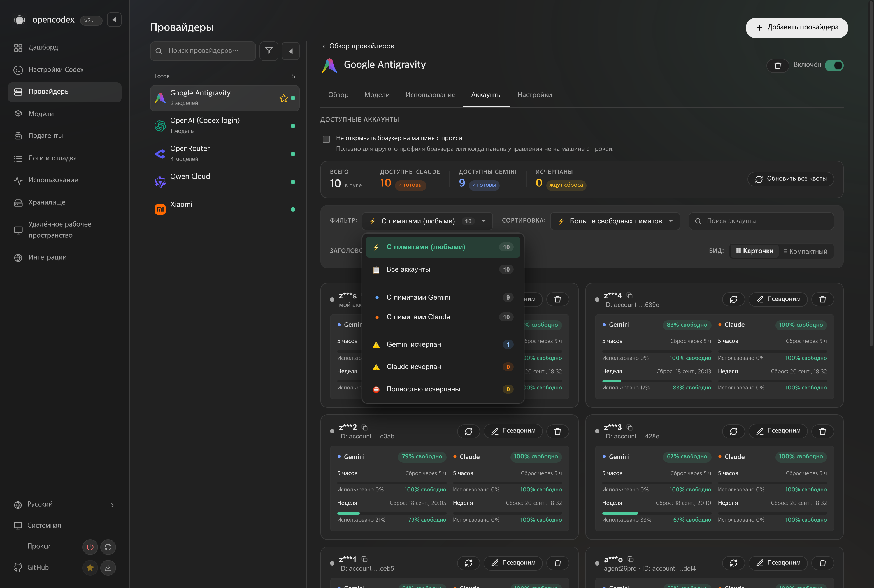This screenshot has height=588, width=874.
Task: Switch to the Обзор tab
Action: click(x=338, y=95)
